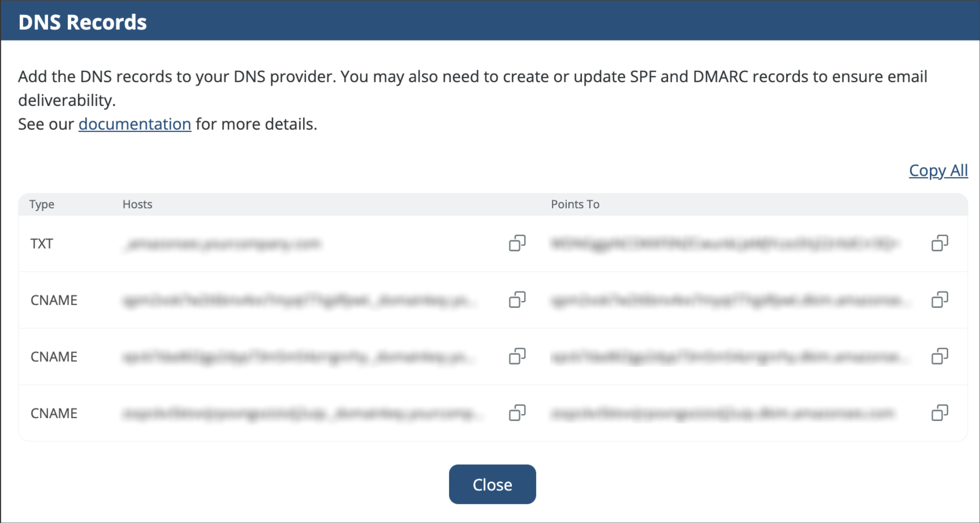The width and height of the screenshot is (980, 523).
Task: Open the documentation link
Action: click(x=135, y=124)
